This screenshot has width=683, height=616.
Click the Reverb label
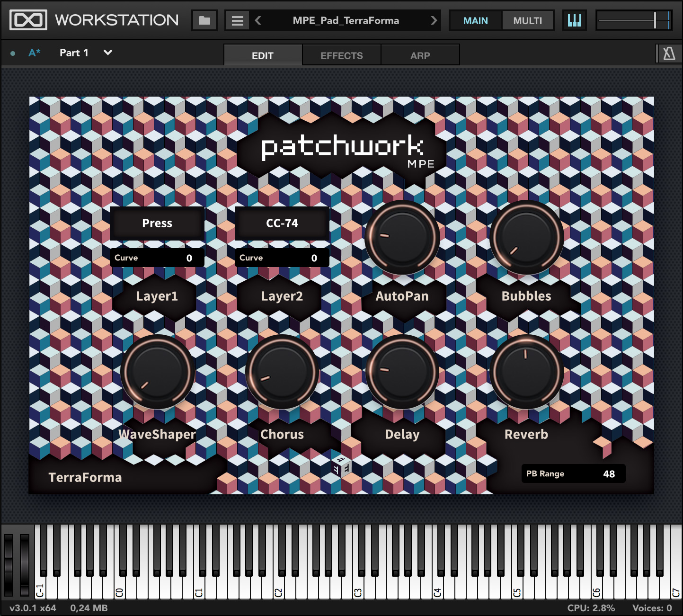tap(526, 434)
